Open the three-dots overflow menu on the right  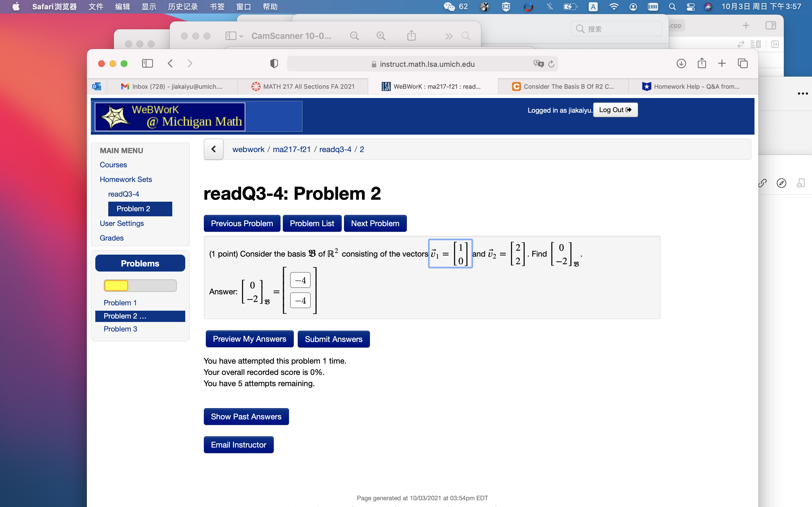click(x=803, y=94)
